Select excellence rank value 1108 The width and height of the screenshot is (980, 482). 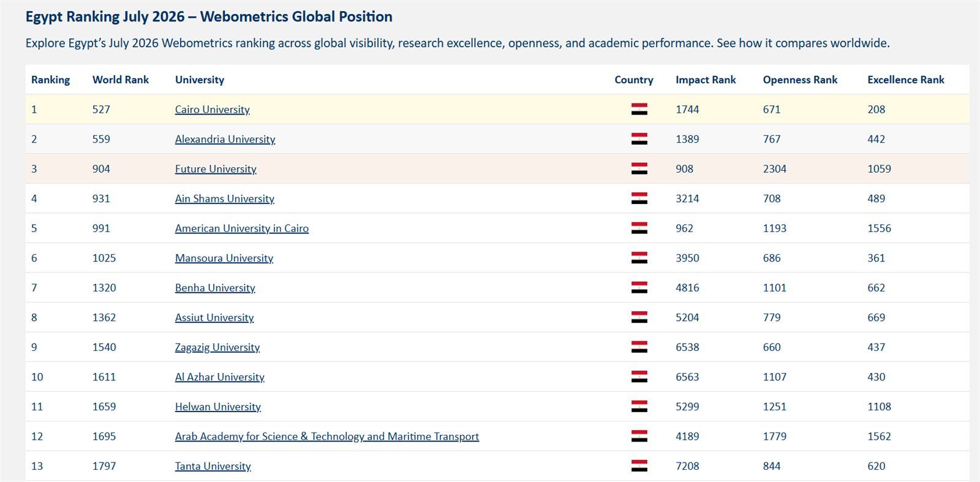pyautogui.click(x=879, y=407)
